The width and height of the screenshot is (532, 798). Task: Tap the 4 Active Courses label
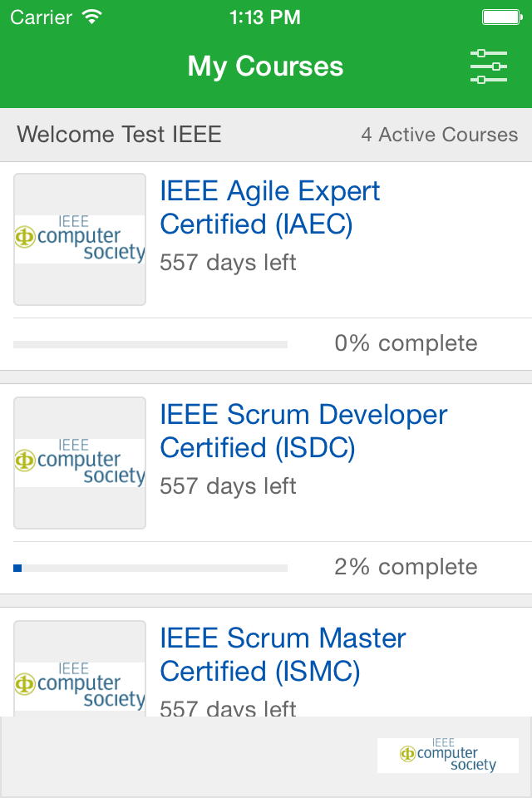(x=439, y=135)
